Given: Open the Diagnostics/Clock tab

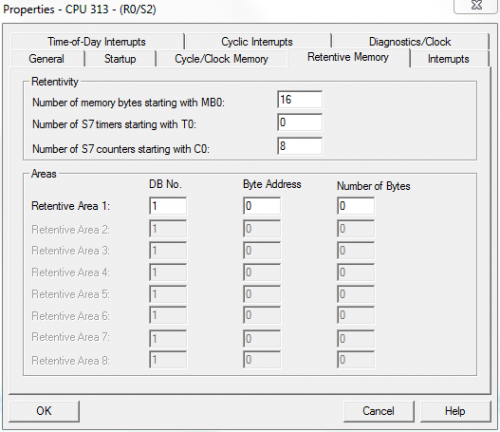Looking at the screenshot, I should (x=410, y=42).
